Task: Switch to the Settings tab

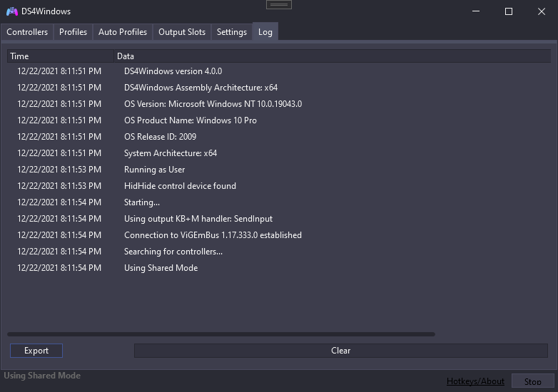Action: coord(232,32)
